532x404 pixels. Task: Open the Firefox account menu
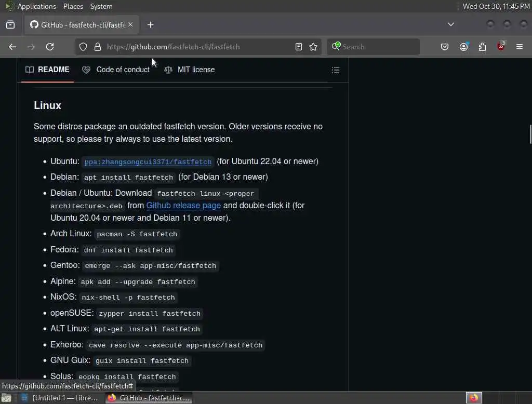coord(464,47)
